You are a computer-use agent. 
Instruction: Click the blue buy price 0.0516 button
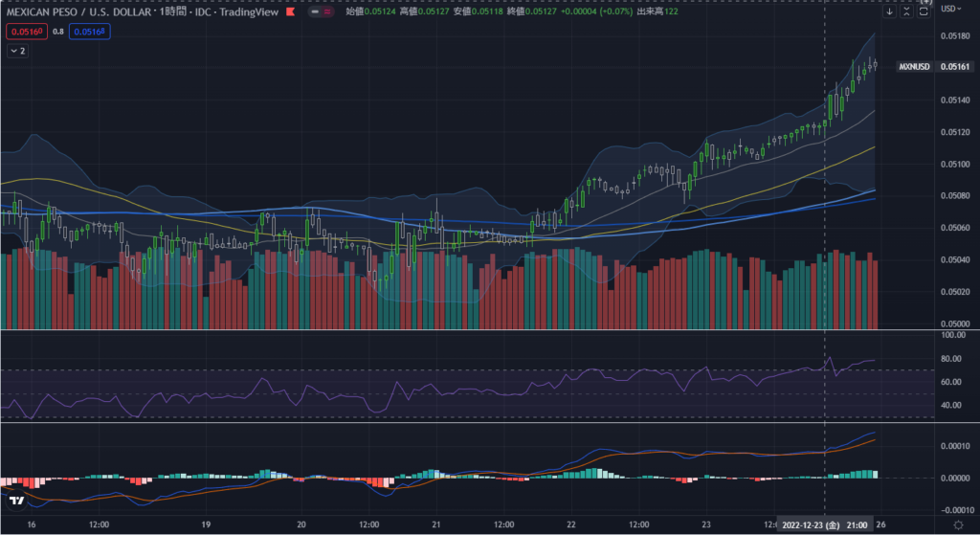click(x=90, y=32)
